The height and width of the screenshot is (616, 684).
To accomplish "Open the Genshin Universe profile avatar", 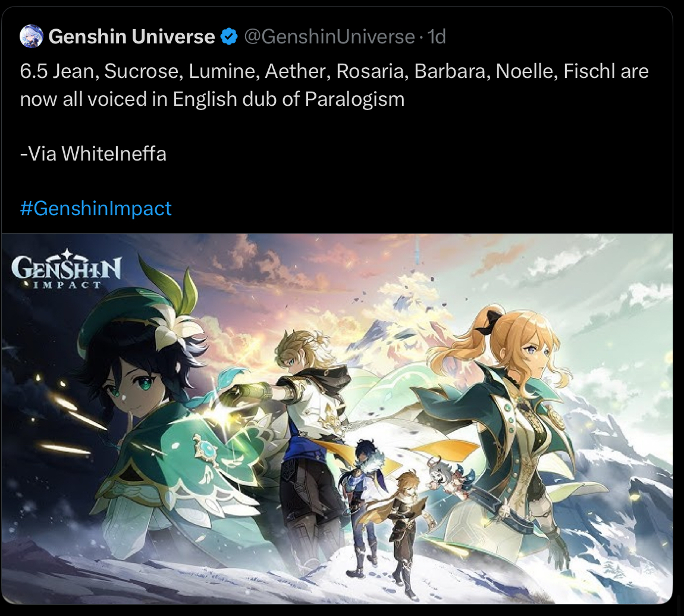I will [x=32, y=36].
